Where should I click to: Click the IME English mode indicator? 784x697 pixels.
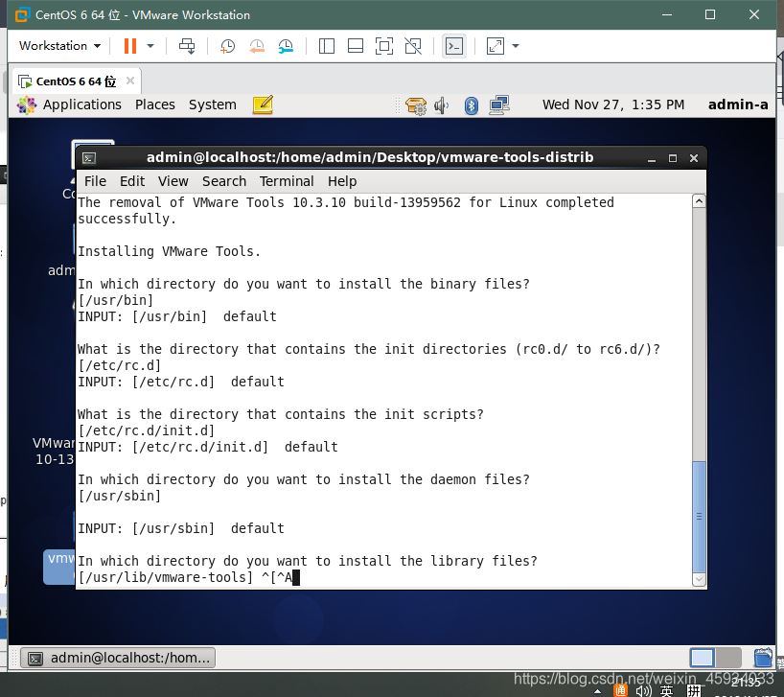pos(666,691)
